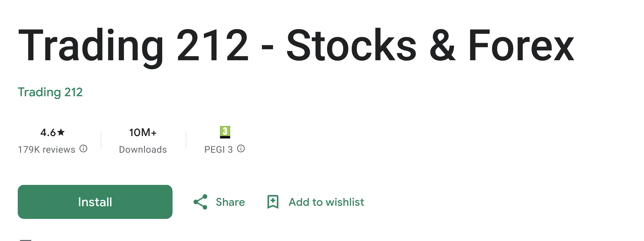Click info icon beside 179K reviews
The height and width of the screenshot is (241, 644).
point(83,149)
